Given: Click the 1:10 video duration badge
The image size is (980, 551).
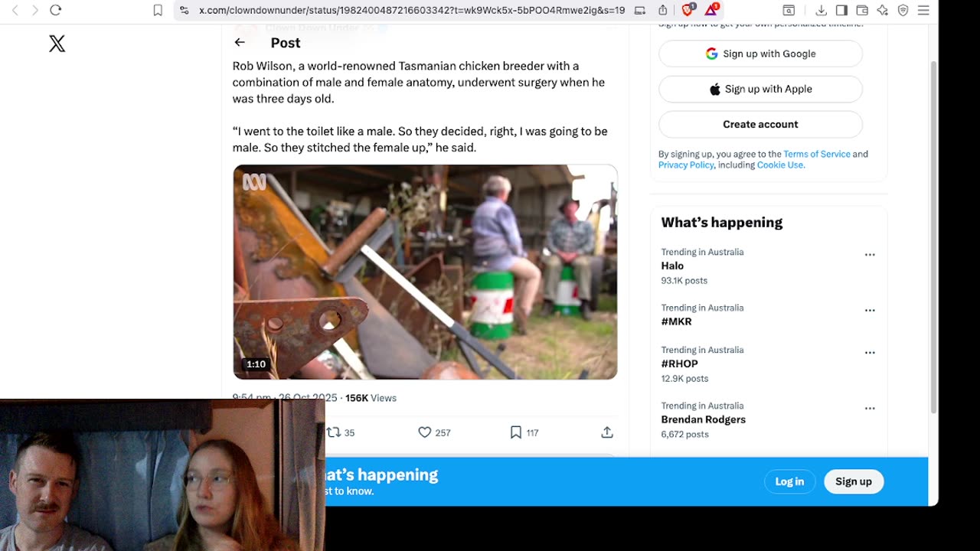Looking at the screenshot, I should [256, 364].
